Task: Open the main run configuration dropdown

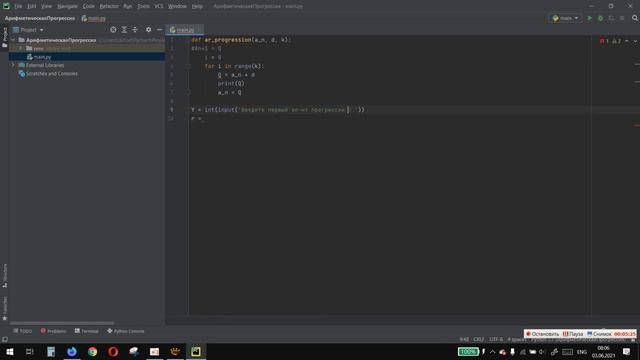Action: 565,18
